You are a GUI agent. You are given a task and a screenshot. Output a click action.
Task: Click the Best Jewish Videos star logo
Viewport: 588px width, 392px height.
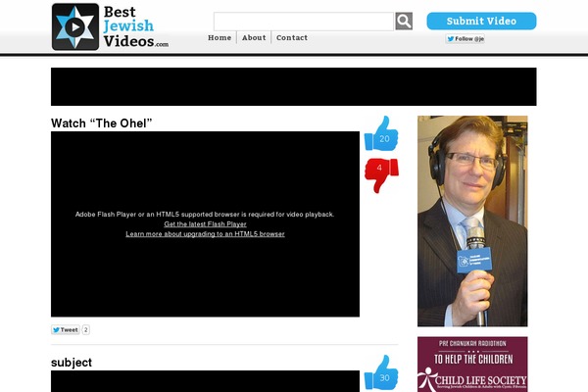(75, 26)
